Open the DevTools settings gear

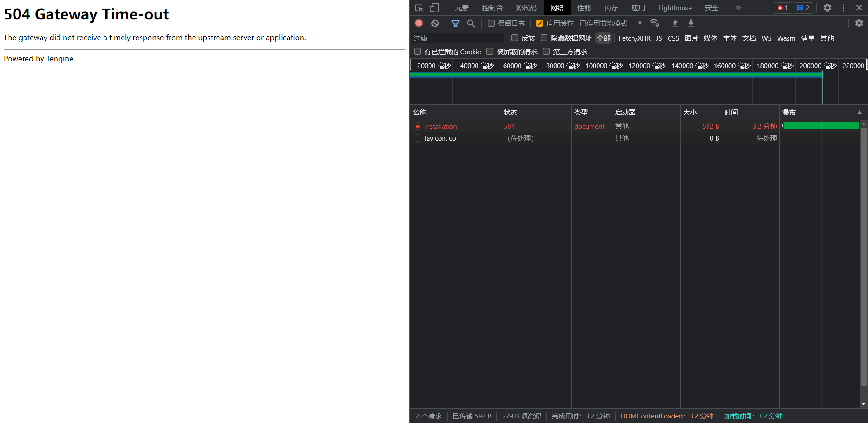point(828,8)
